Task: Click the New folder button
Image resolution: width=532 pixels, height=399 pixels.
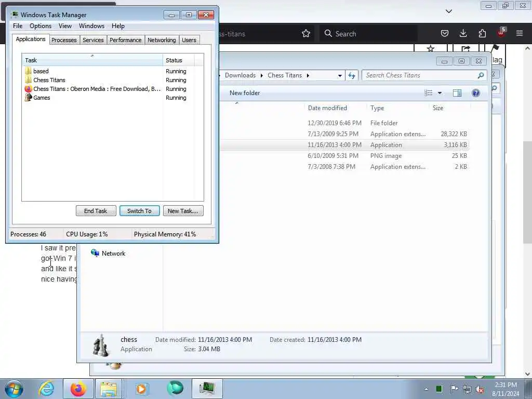Action: [245, 93]
